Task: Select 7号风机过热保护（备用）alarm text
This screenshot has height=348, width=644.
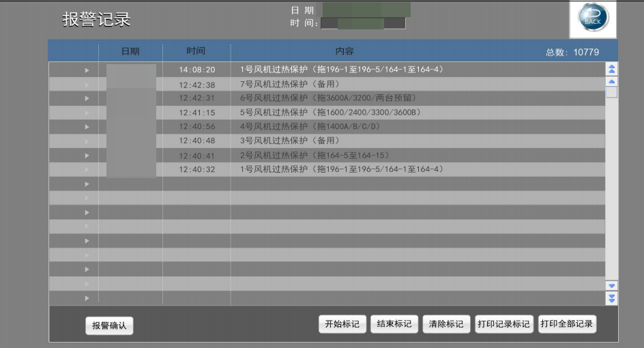Action: pyautogui.click(x=291, y=84)
